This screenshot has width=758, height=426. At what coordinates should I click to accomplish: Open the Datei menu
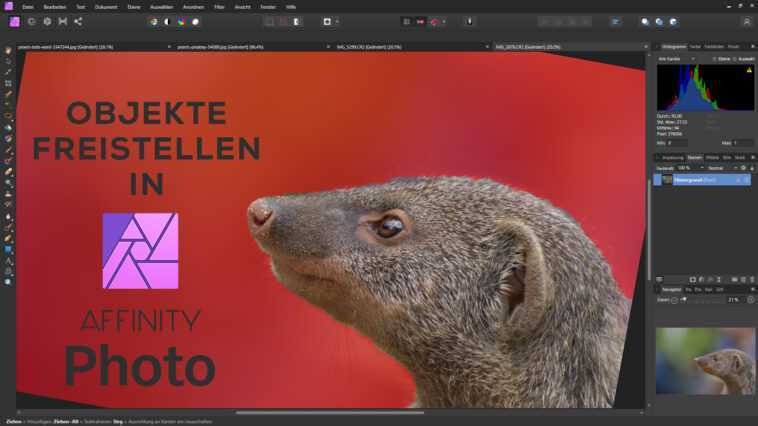(28, 7)
